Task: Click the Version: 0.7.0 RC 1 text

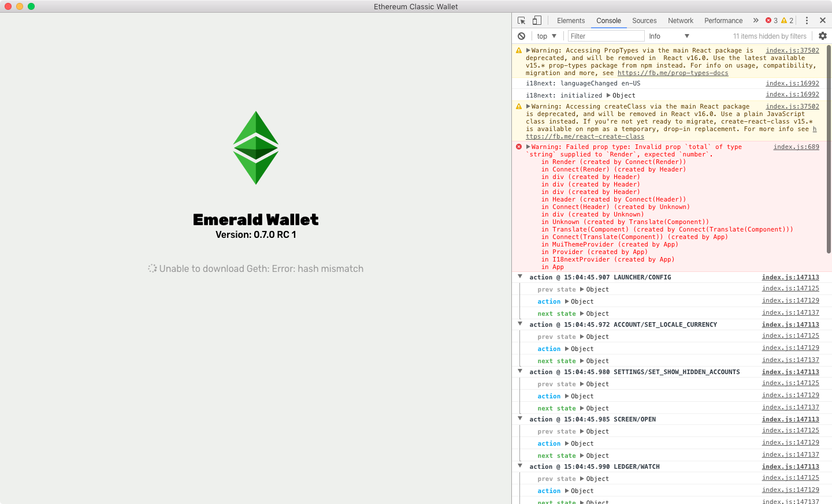Action: 256,234
